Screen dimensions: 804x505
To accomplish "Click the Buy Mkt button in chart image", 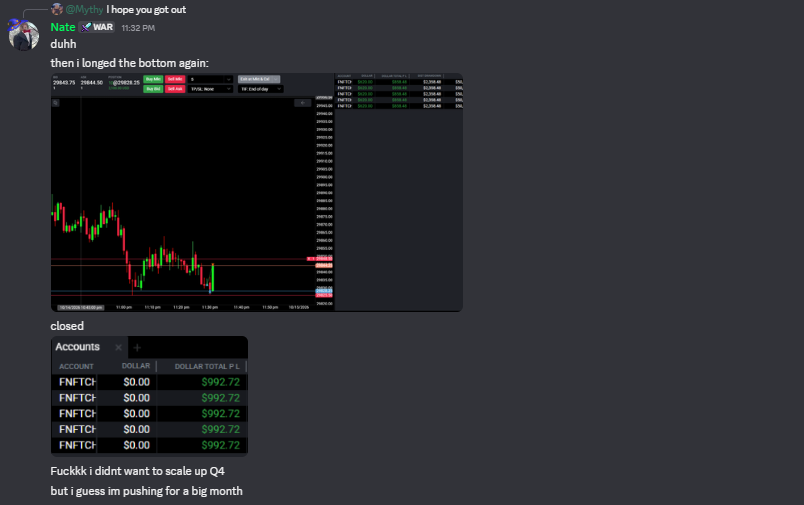I will pos(153,79).
